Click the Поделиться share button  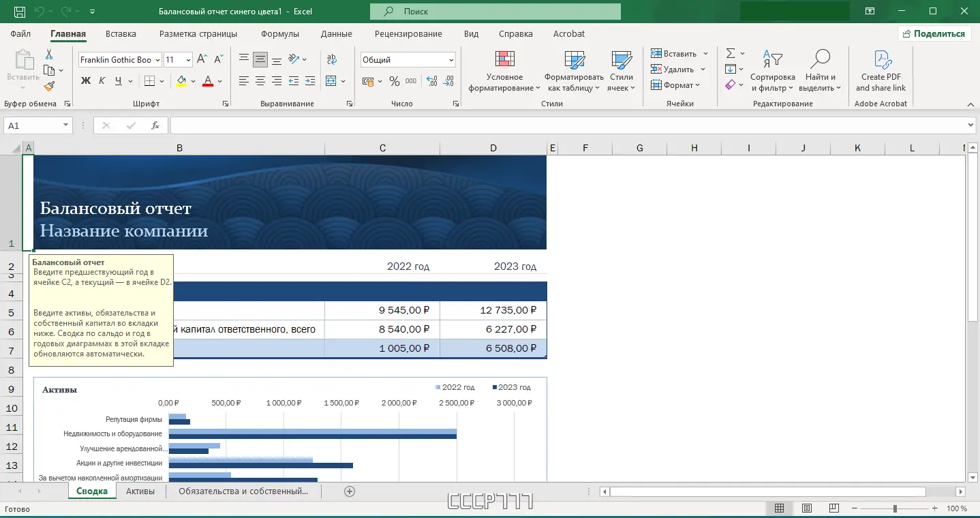(x=933, y=34)
